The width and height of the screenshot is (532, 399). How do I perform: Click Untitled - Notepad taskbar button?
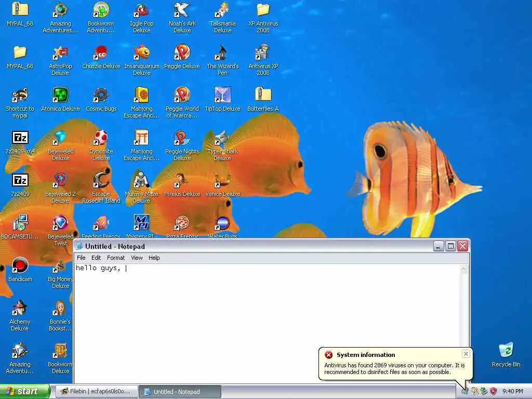[180, 392]
